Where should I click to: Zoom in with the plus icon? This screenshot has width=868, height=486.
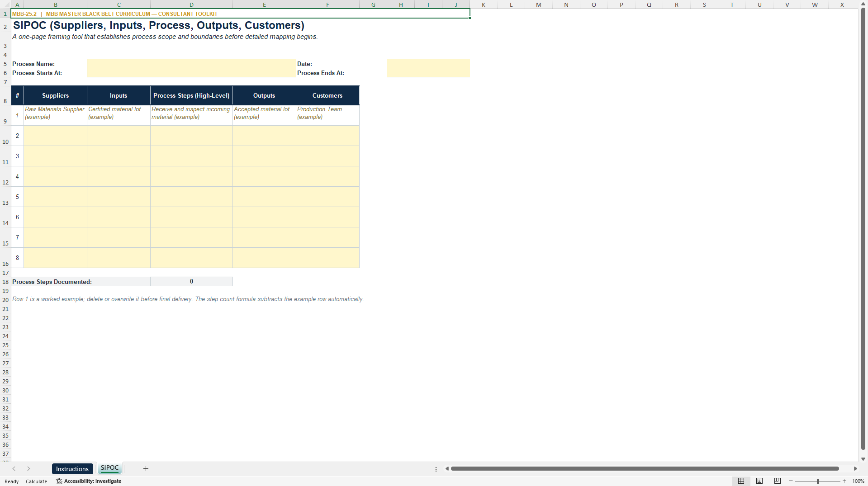click(844, 481)
